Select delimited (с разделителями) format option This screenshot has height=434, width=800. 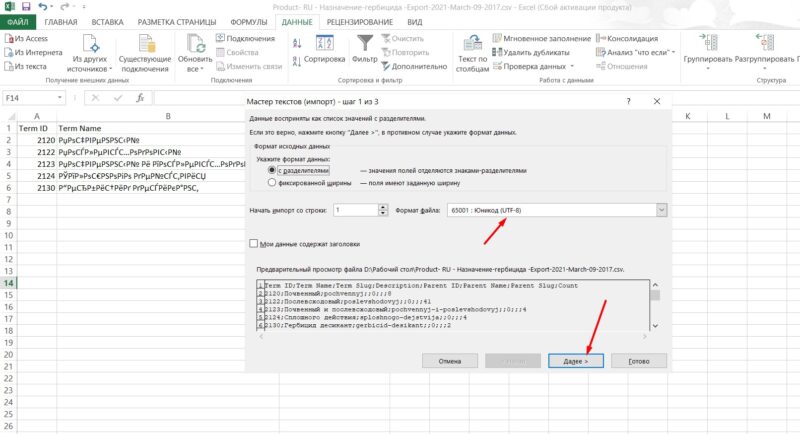[x=272, y=170]
